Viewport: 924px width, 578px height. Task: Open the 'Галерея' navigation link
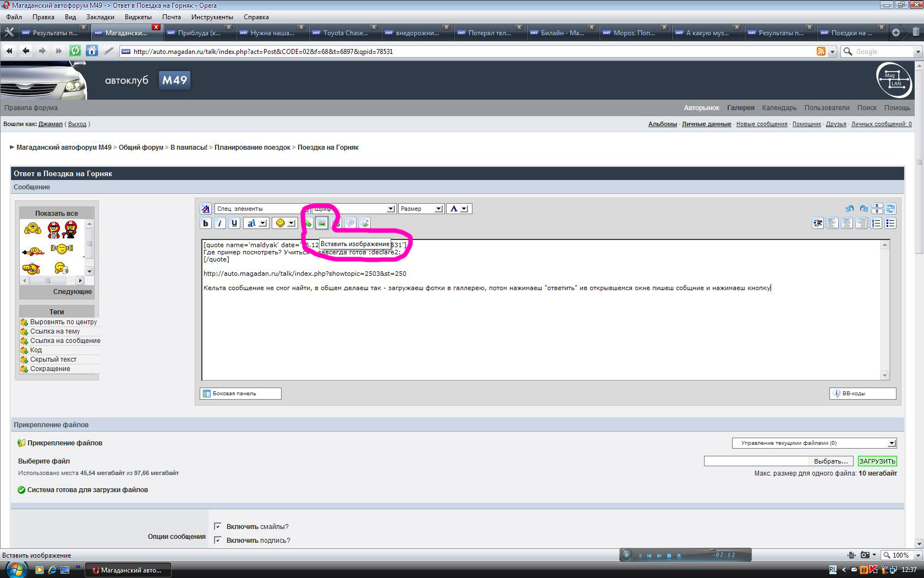pyautogui.click(x=740, y=108)
